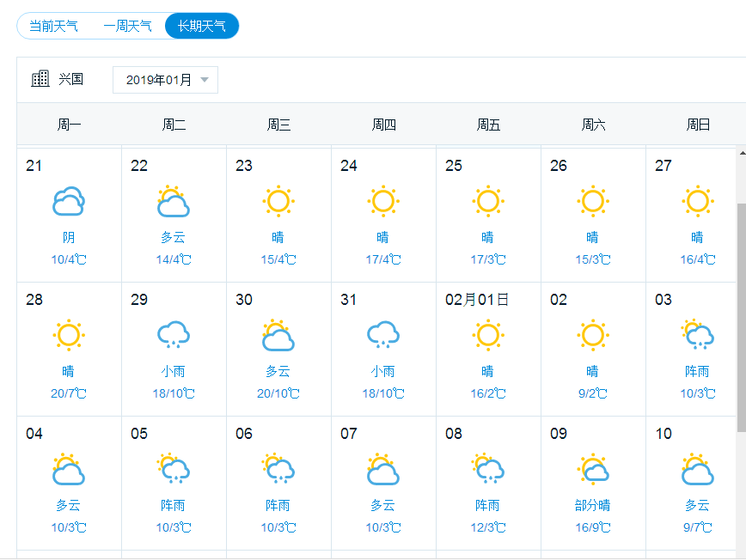The height and width of the screenshot is (560, 746).
Task: Click the calendar scrollbar thumb
Action: 741,318
